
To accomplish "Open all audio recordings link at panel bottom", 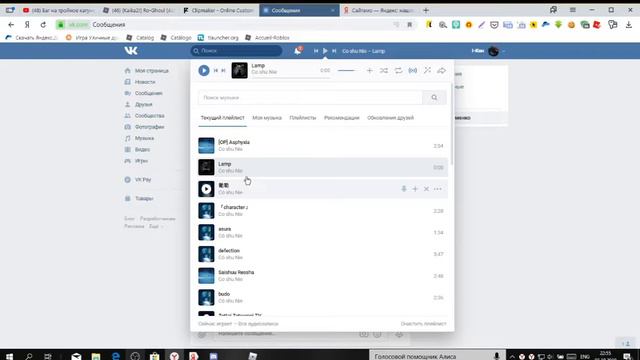I will (258, 324).
